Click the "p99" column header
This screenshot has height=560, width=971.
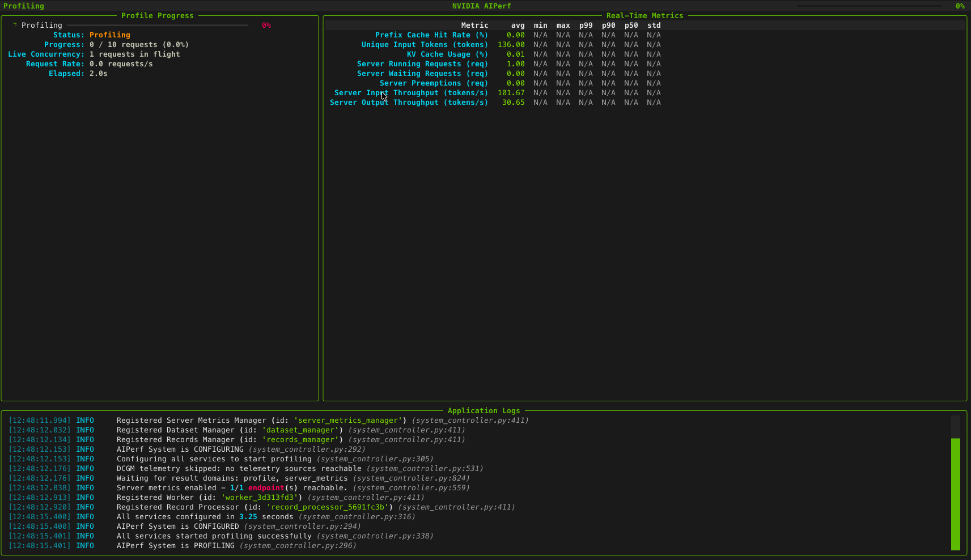586,26
